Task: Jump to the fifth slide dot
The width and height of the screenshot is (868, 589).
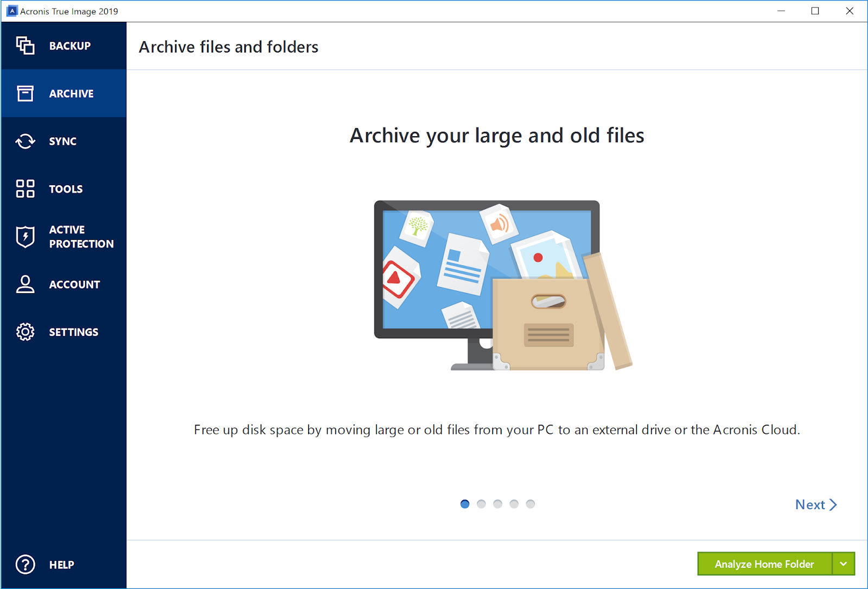Action: 531,504
